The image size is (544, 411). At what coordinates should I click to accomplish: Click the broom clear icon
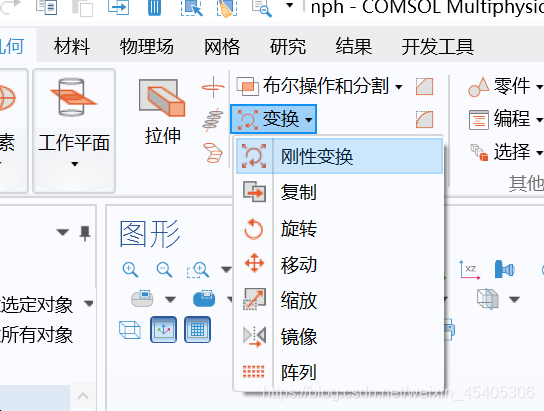(x=227, y=8)
